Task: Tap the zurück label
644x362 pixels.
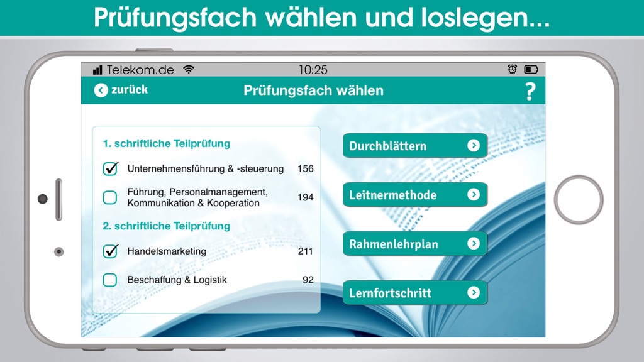Action: point(130,89)
